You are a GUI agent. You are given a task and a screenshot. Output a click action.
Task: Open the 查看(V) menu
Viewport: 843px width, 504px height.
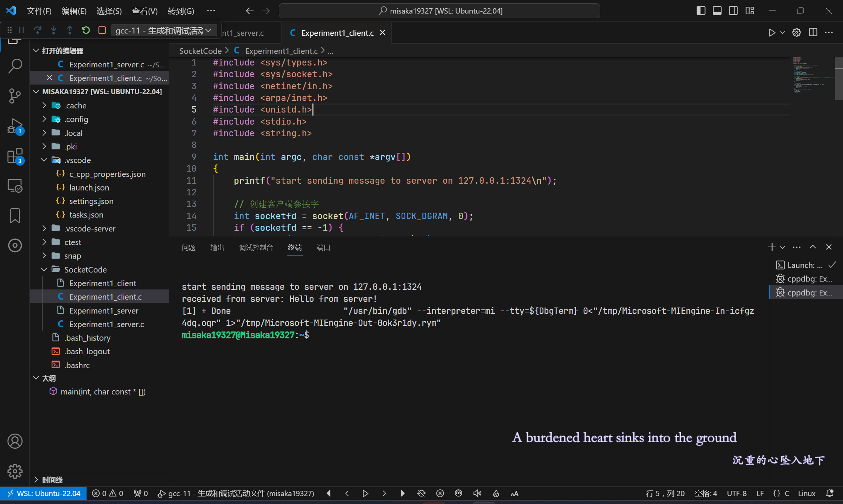tap(145, 11)
